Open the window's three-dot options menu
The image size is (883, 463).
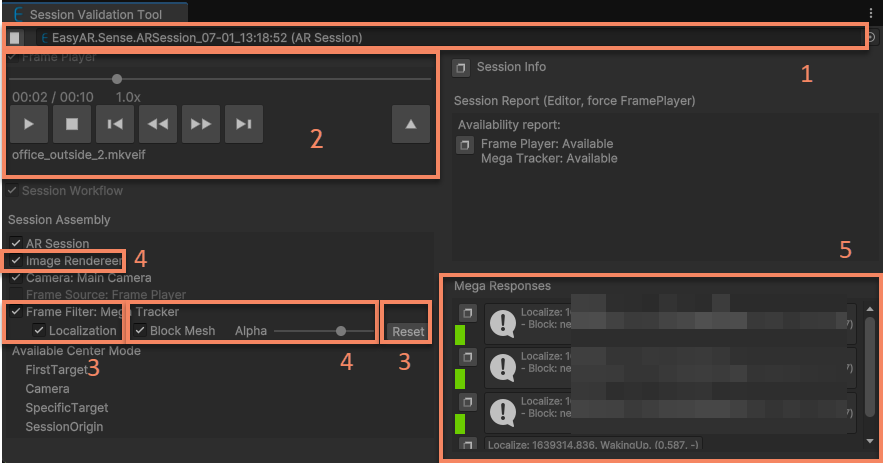(871, 13)
